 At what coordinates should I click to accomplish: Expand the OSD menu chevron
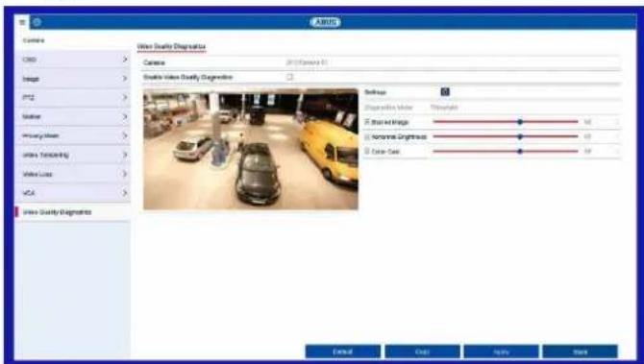[x=125, y=60]
